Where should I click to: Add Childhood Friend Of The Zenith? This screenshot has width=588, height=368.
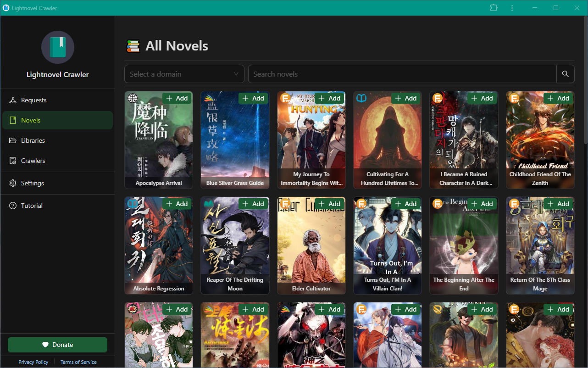(x=558, y=98)
